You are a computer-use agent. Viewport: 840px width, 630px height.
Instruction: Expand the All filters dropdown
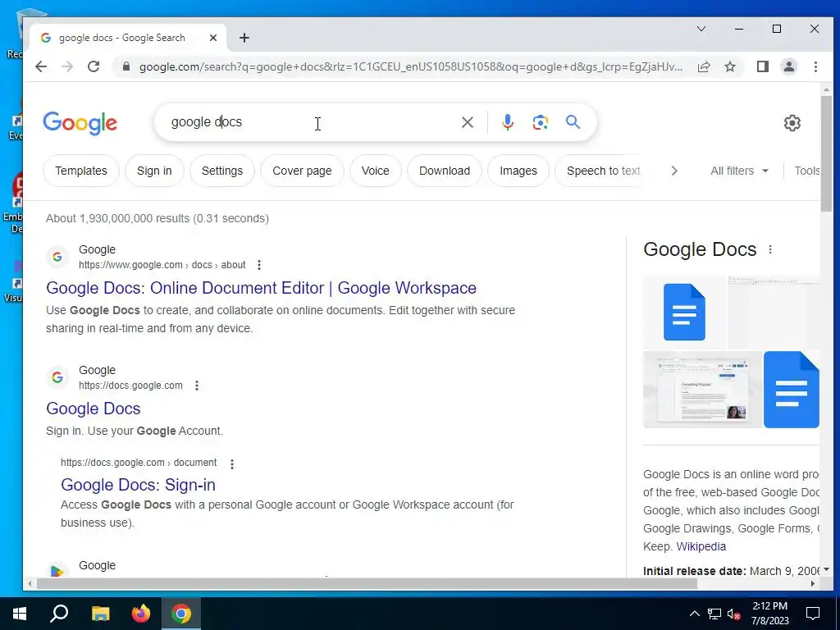739,171
